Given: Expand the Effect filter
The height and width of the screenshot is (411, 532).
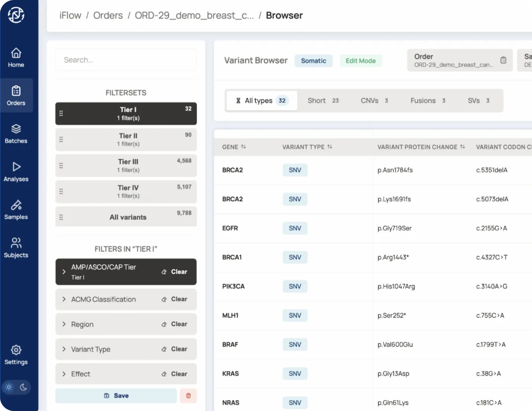Looking at the screenshot, I should pos(64,374).
